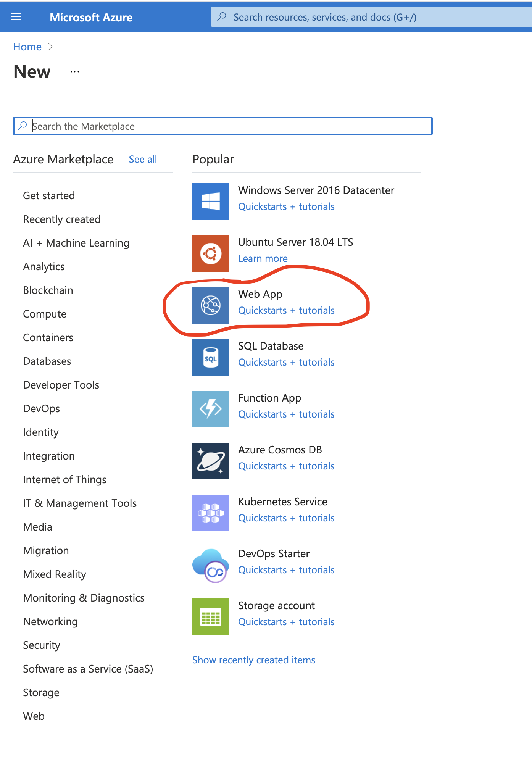This screenshot has height=758, width=532.
Task: Select the AI + Machine Learning category
Action: pos(76,243)
